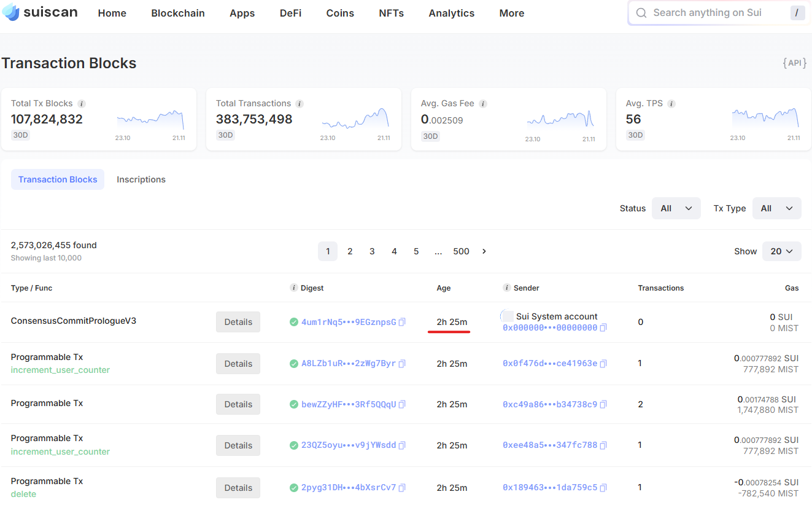Click success status icon for 4um1rNq5 digest
812x505 pixels.
click(x=294, y=322)
